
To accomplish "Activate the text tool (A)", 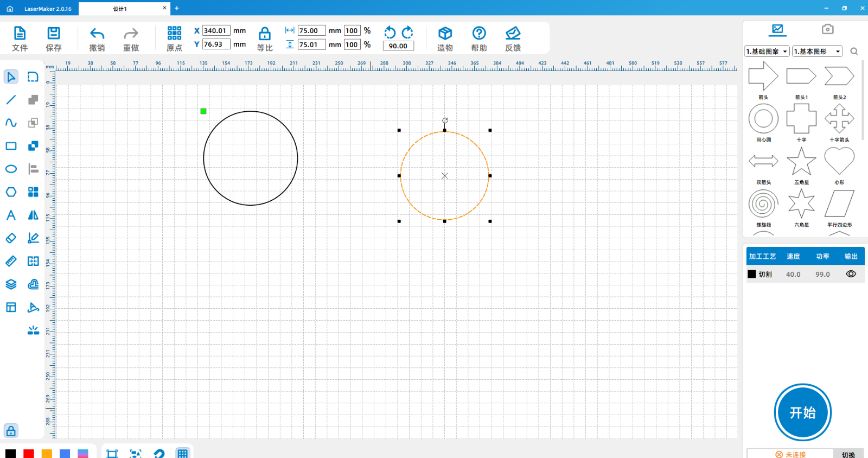I will (11, 215).
